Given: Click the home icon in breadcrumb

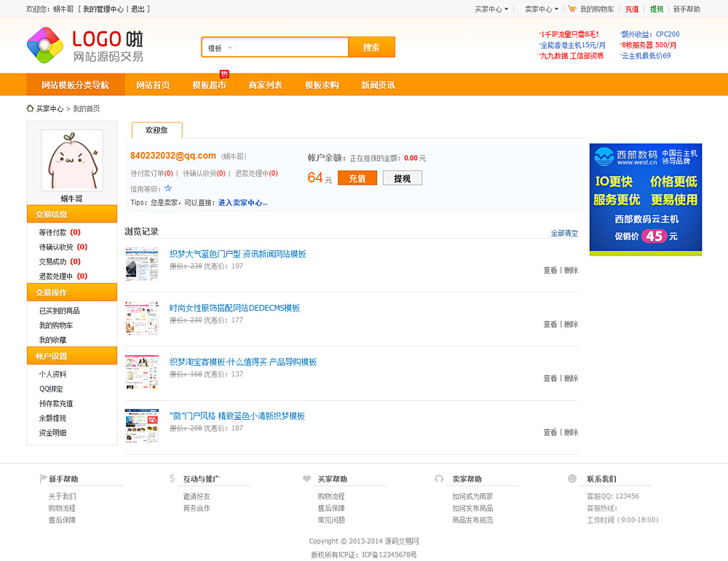Looking at the screenshot, I should click(30, 108).
